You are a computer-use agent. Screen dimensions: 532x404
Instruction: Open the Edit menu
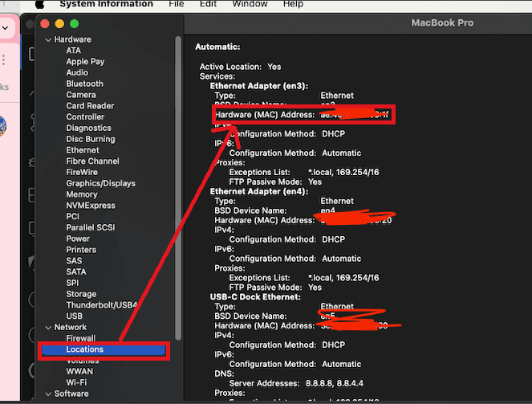(x=208, y=4)
